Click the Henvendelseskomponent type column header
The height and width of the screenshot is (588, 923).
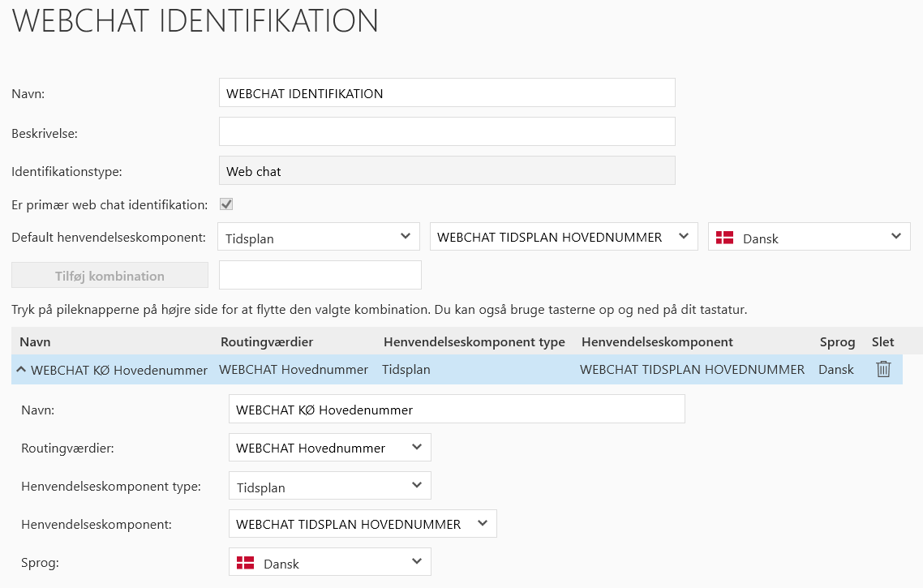[x=474, y=342]
